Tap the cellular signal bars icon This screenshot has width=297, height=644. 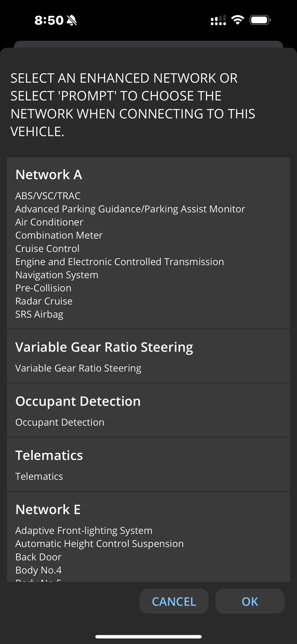tap(218, 20)
